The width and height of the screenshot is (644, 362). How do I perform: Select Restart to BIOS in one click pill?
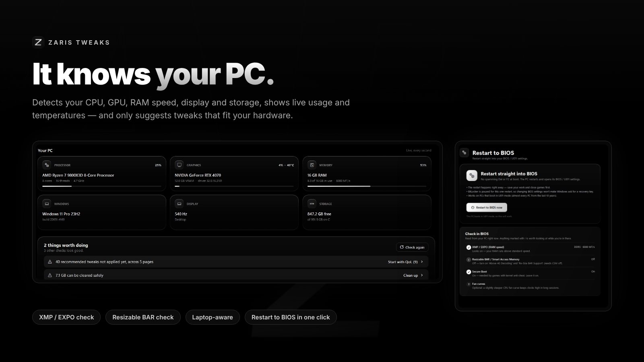291,317
